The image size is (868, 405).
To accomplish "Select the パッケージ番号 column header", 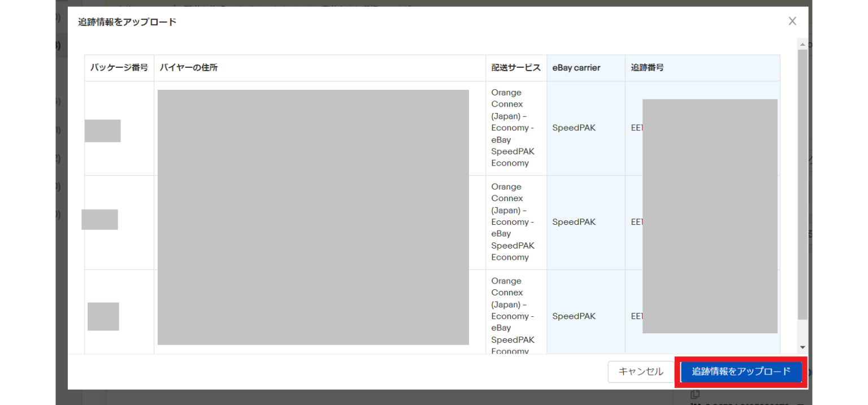I will (119, 68).
